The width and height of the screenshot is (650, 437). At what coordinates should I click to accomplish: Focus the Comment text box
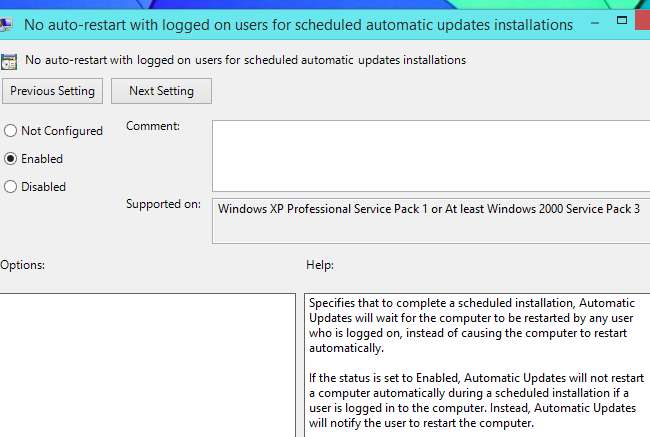[x=430, y=155]
